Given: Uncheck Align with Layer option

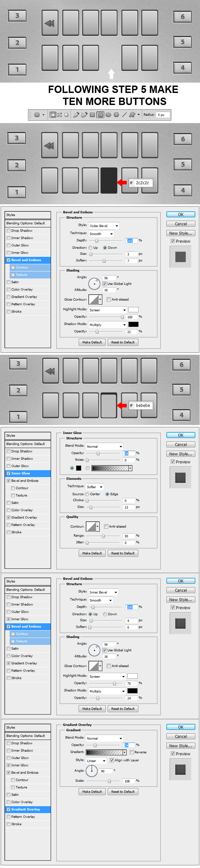Looking at the screenshot, I should coord(112,760).
